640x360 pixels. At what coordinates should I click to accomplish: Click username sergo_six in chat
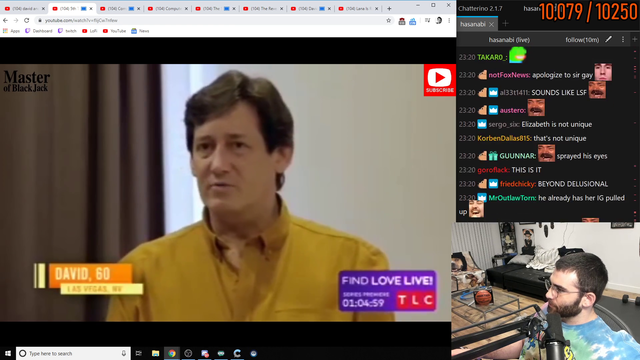click(x=504, y=124)
